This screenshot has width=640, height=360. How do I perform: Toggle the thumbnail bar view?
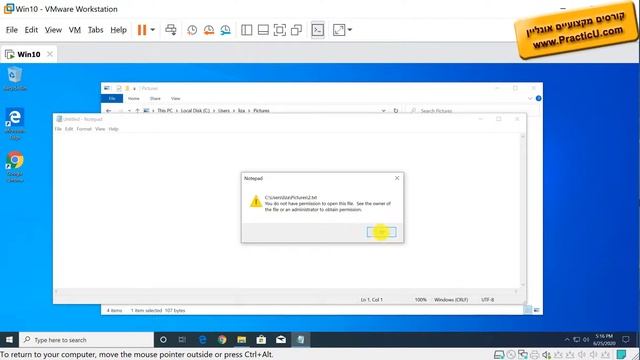tap(263, 30)
